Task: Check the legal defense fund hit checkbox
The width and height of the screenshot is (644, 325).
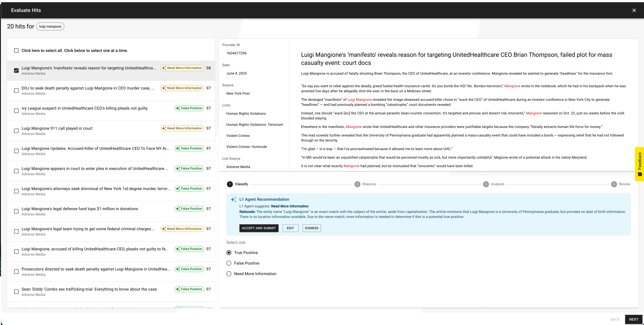Action: pyautogui.click(x=16, y=211)
